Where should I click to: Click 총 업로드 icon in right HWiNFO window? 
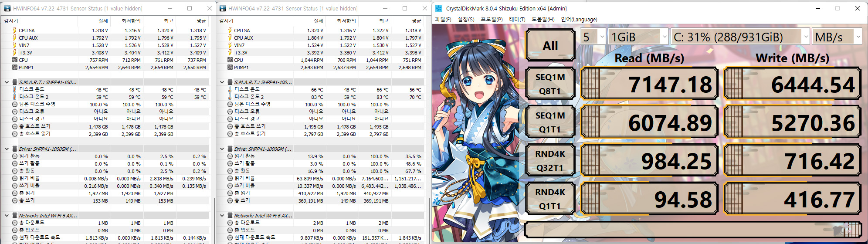click(x=230, y=230)
